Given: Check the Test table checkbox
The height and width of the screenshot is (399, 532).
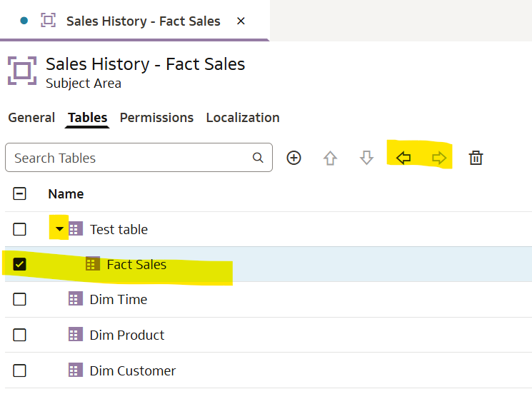Looking at the screenshot, I should pos(20,229).
